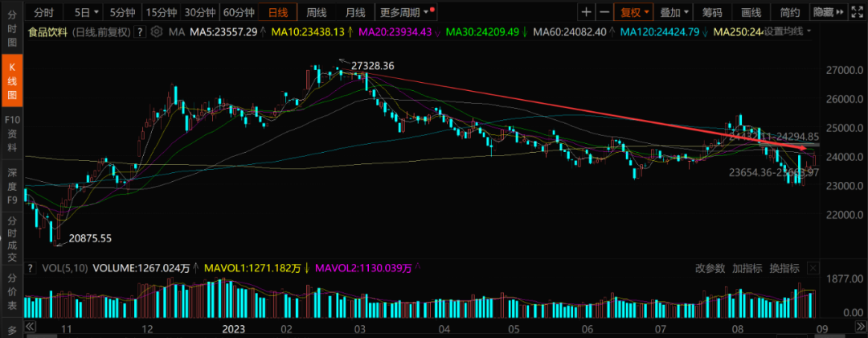Click the MAVOL1:1271.182万 value

[x=253, y=269]
